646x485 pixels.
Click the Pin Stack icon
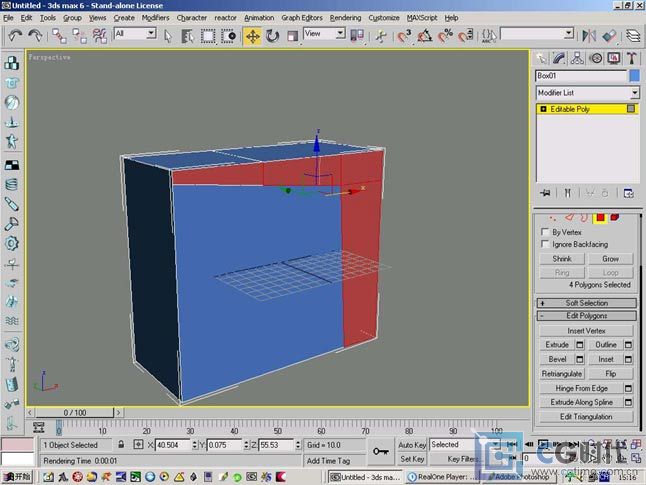point(545,193)
